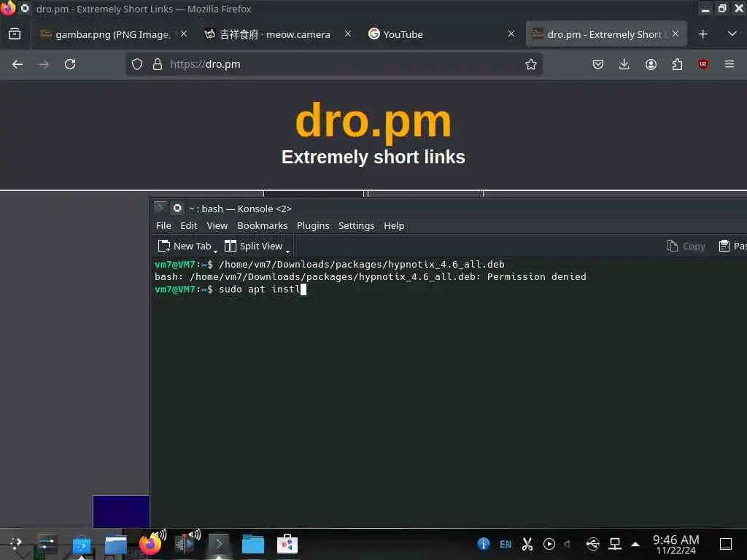Screen dimensions: 747x560
Task: Open Konsole Plugins menu
Action: click(313, 226)
